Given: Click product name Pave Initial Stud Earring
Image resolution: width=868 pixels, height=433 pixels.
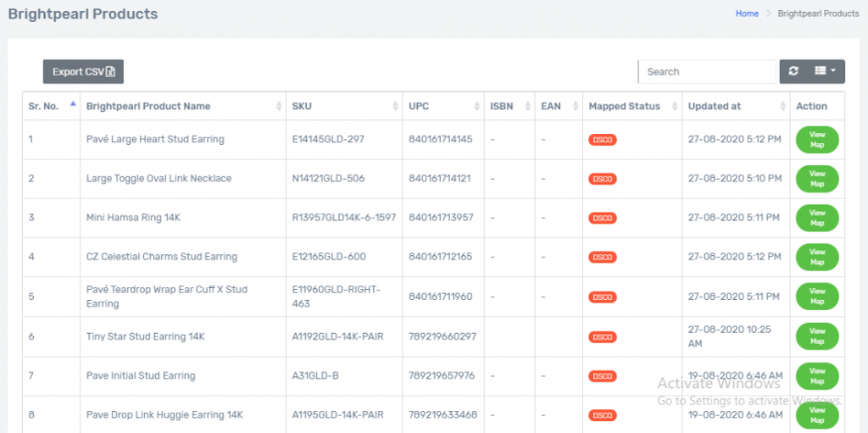Looking at the screenshot, I should tap(141, 376).
